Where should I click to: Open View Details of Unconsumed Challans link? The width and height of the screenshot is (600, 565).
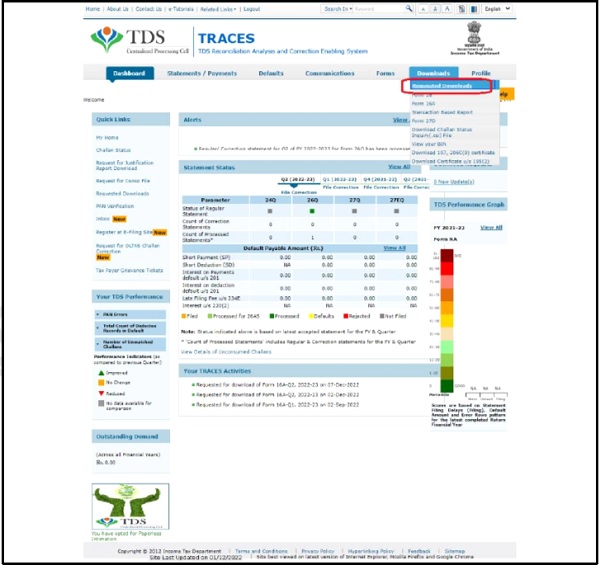pyautogui.click(x=226, y=352)
